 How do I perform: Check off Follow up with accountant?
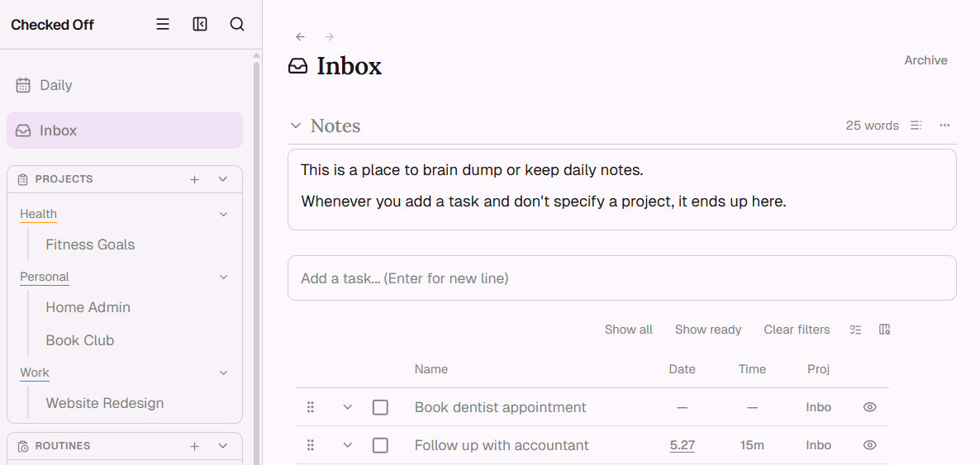(x=380, y=446)
